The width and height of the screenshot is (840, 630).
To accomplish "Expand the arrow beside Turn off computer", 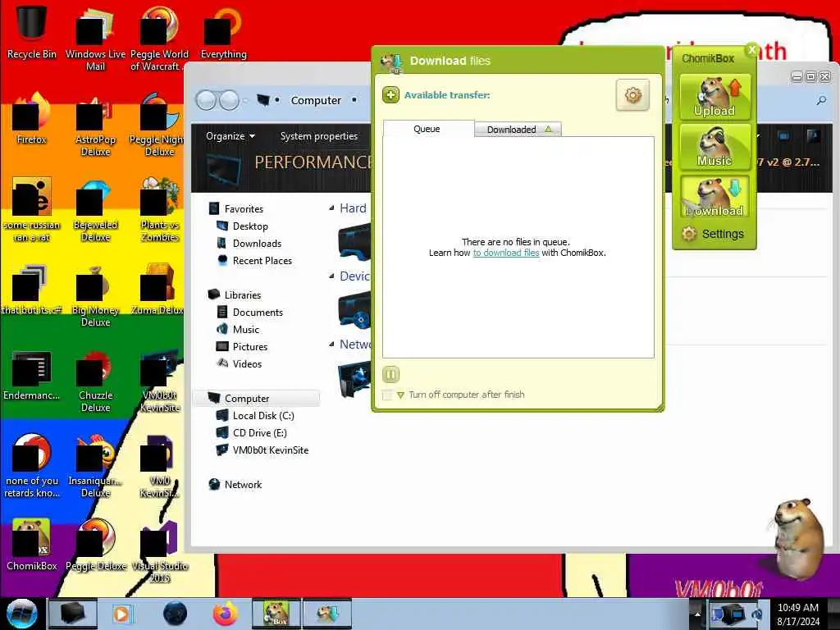I will click(x=400, y=395).
